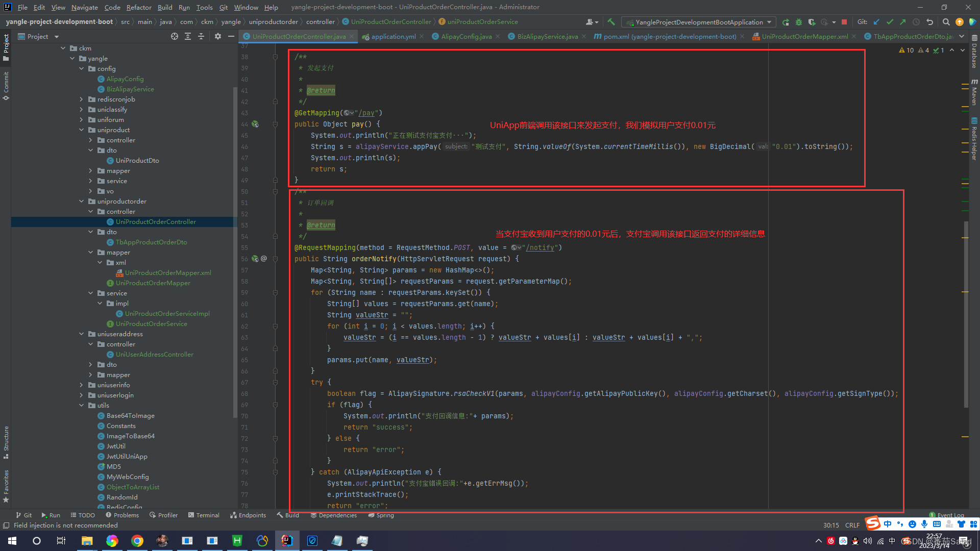Toggle fold marker at line 59
Screen dimensions: 980x551
[x=275, y=292]
